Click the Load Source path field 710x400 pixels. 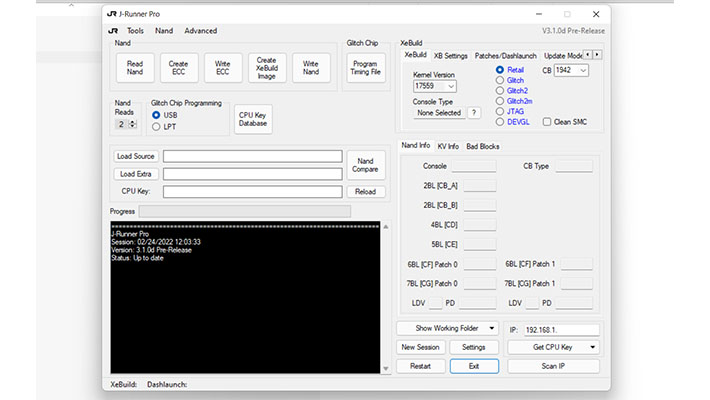253,156
